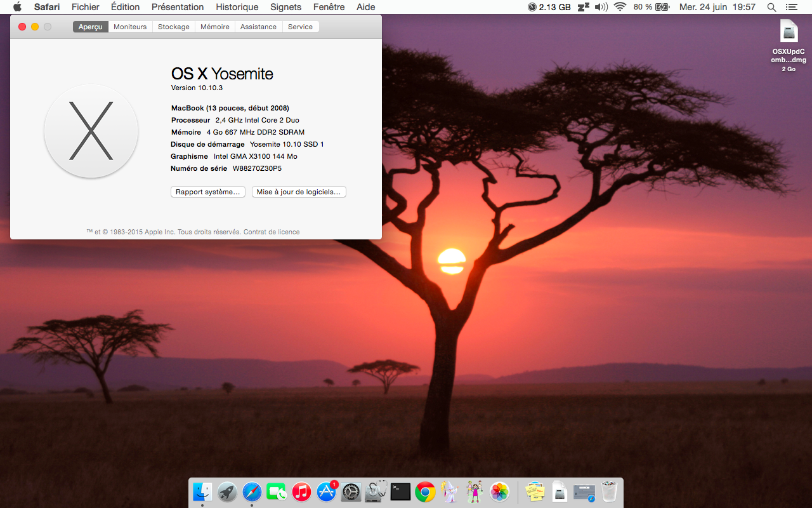Click the Intel GMA X3100 144 Mo graphics text
The width and height of the screenshot is (812, 508).
click(256, 156)
